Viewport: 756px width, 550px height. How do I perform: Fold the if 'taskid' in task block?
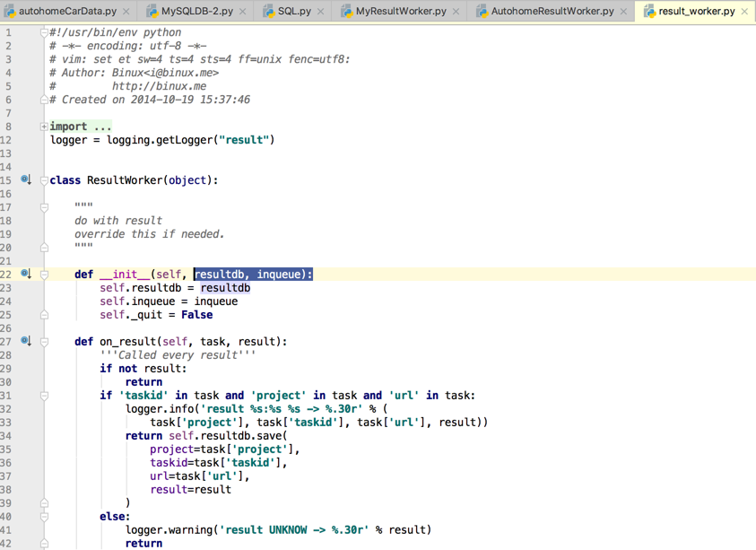coord(44,396)
